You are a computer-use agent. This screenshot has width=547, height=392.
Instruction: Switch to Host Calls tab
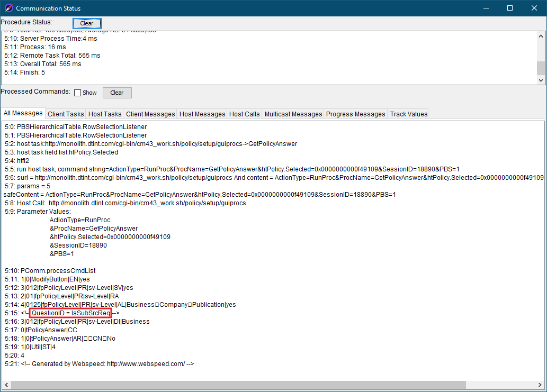coord(244,114)
